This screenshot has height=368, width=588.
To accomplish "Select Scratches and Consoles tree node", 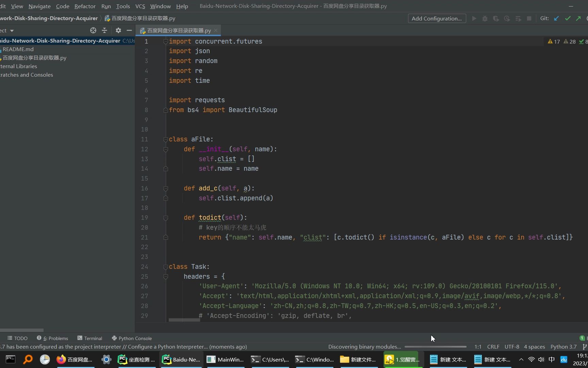I will (x=27, y=75).
